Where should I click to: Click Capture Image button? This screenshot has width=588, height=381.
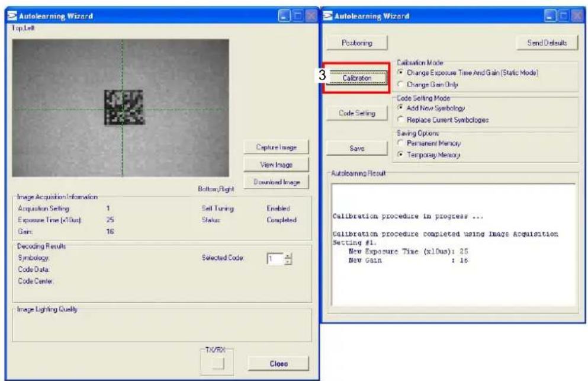pos(276,147)
